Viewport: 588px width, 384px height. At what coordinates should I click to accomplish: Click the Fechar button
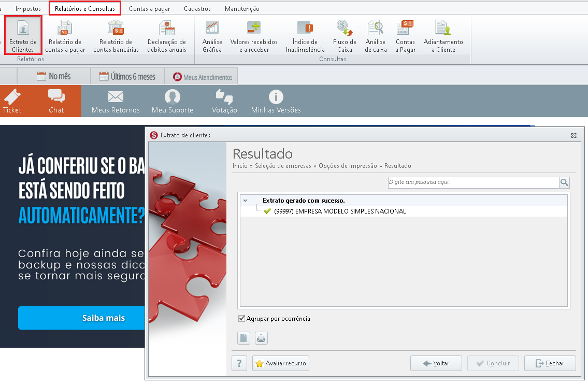click(x=550, y=363)
